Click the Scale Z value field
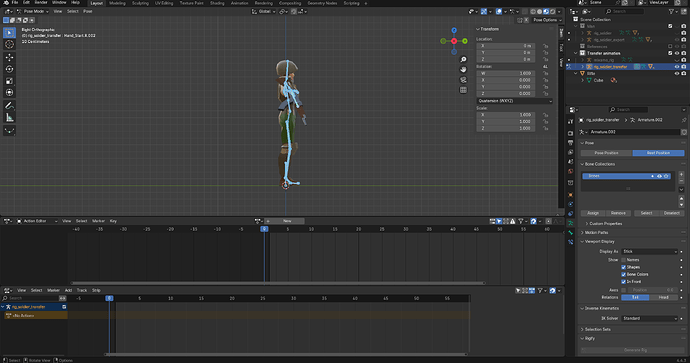Image resolution: width=690 pixels, height=363 pixels. [x=506, y=128]
